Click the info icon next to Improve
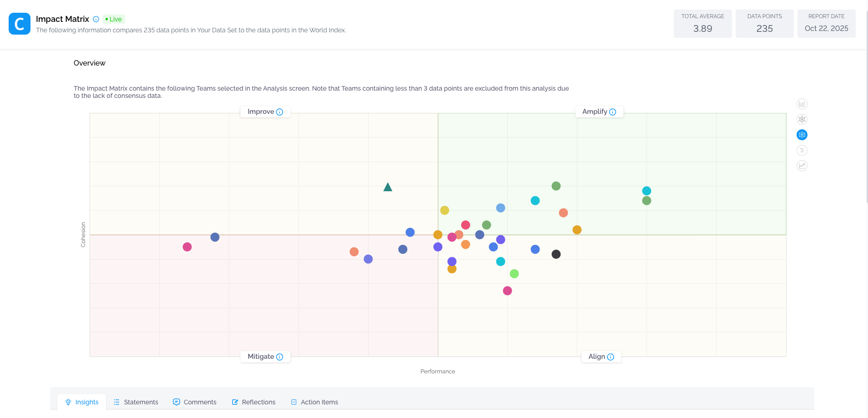 pyautogui.click(x=280, y=112)
